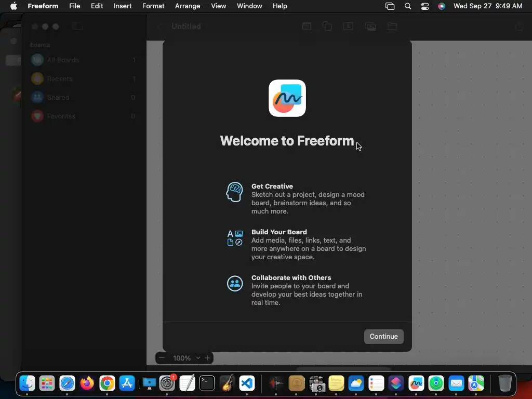Open Find My from the Dock

[x=436, y=383]
